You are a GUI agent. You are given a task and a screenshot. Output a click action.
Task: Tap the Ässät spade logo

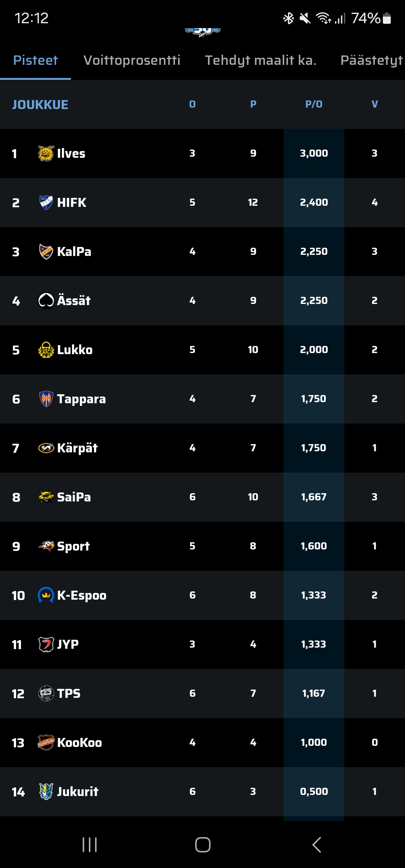46,301
